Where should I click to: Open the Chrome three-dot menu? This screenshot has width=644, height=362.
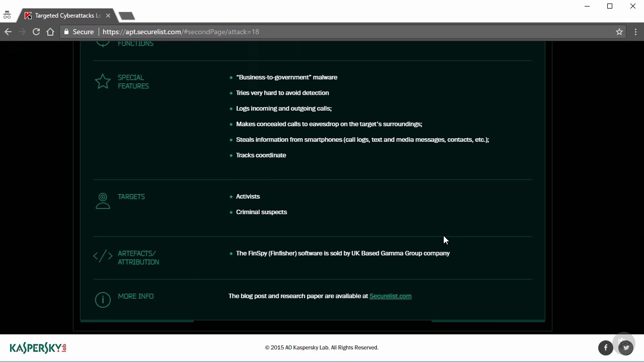(635, 32)
